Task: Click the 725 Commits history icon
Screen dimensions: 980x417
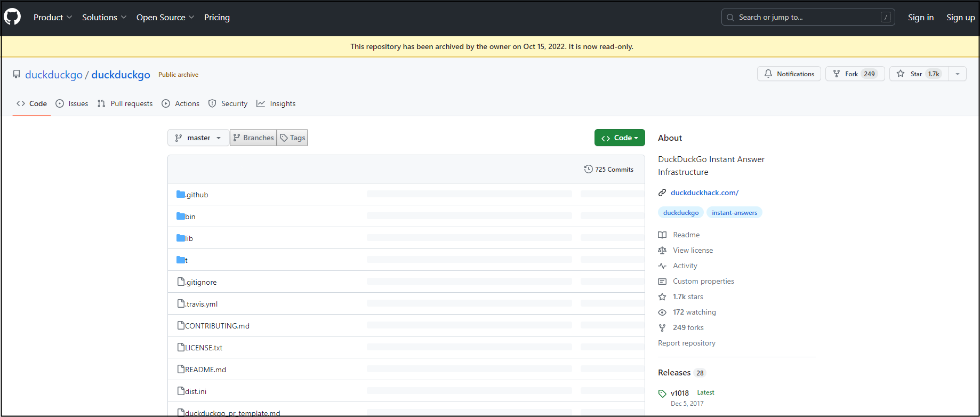Action: [588, 169]
